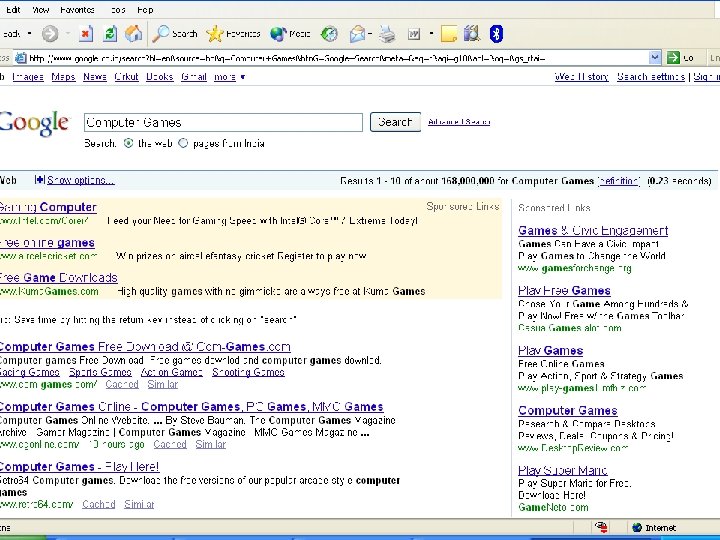The image size is (720, 540).
Task: Open the View menu
Action: point(40,10)
